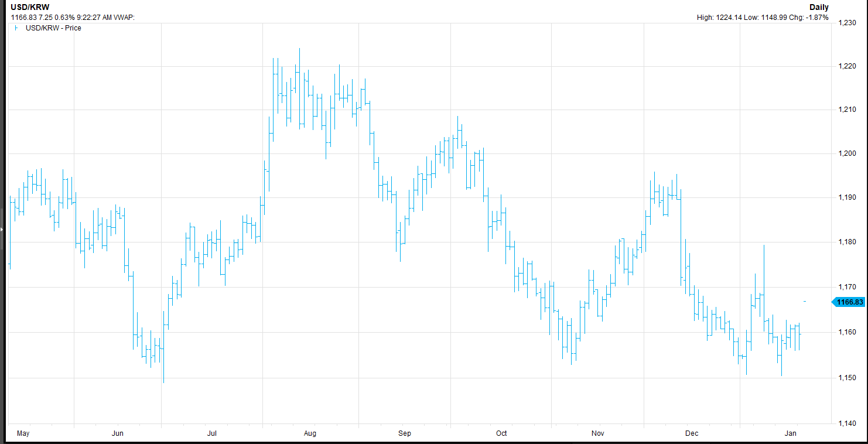868x444 pixels.
Task: Select the Jan label on the date axis
Action: [x=790, y=433]
